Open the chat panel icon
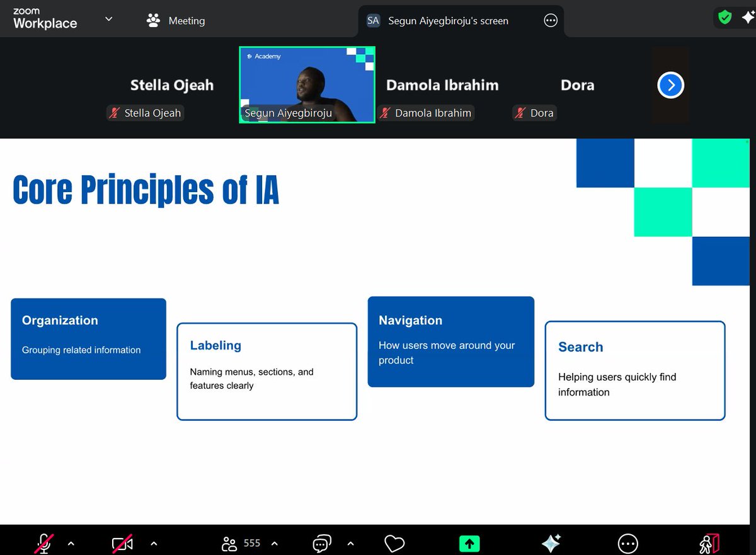 tap(322, 543)
